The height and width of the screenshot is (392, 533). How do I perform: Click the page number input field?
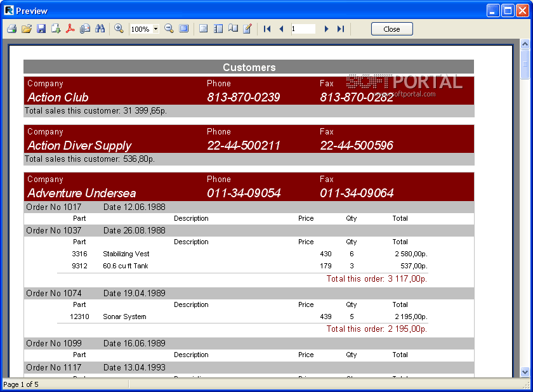303,29
